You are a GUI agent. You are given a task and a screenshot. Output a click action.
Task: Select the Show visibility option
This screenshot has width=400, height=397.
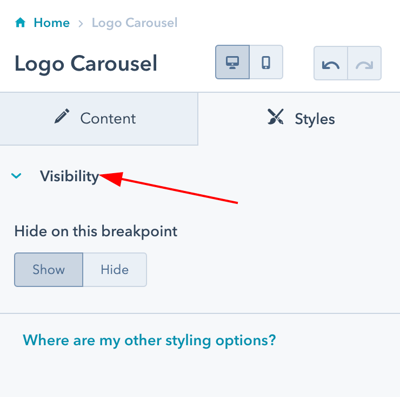pos(48,269)
